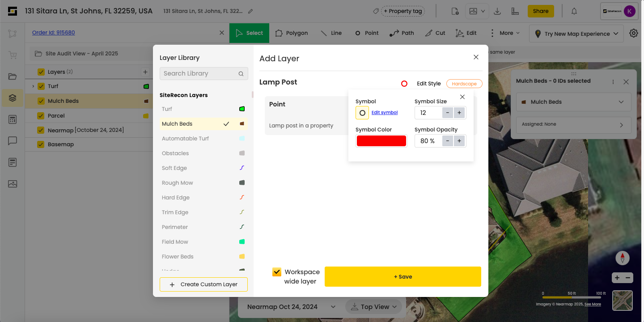Open the image gallery sidebar icon

point(13,184)
